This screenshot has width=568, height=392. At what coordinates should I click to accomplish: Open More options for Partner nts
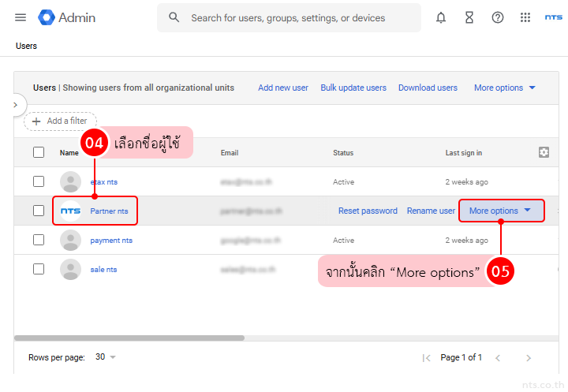click(501, 211)
